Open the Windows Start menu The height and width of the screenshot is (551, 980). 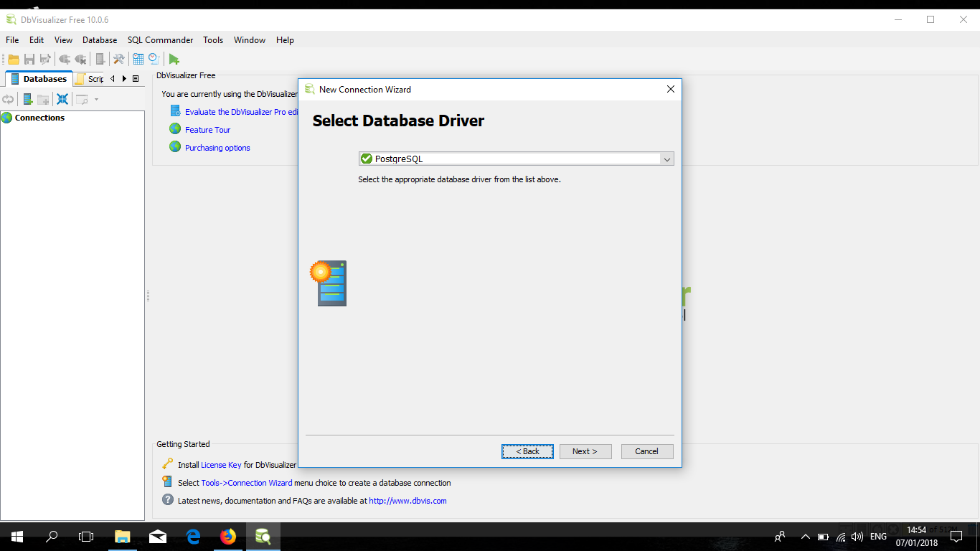[x=17, y=537]
